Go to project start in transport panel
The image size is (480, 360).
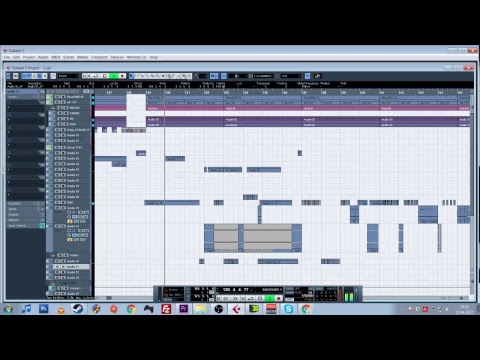pyautogui.click(x=219, y=298)
